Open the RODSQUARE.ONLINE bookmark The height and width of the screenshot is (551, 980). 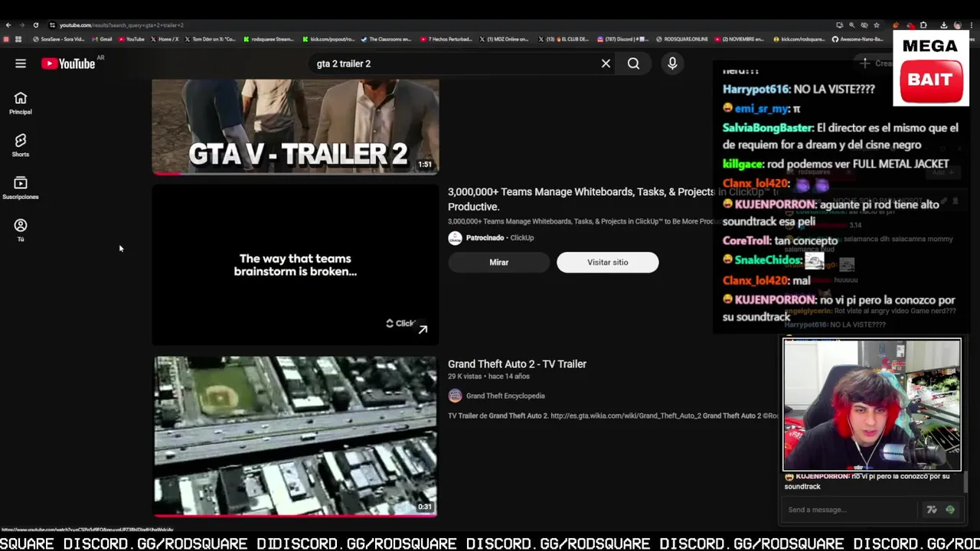(x=681, y=39)
